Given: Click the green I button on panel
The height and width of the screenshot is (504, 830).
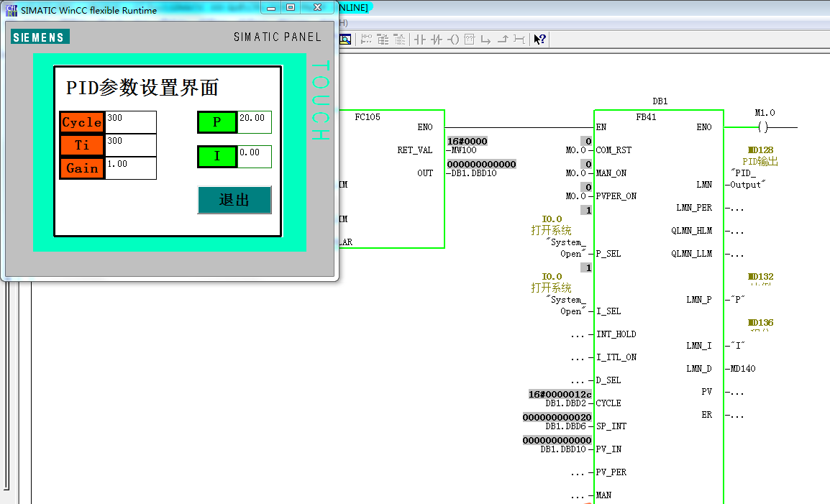Looking at the screenshot, I should (x=217, y=156).
